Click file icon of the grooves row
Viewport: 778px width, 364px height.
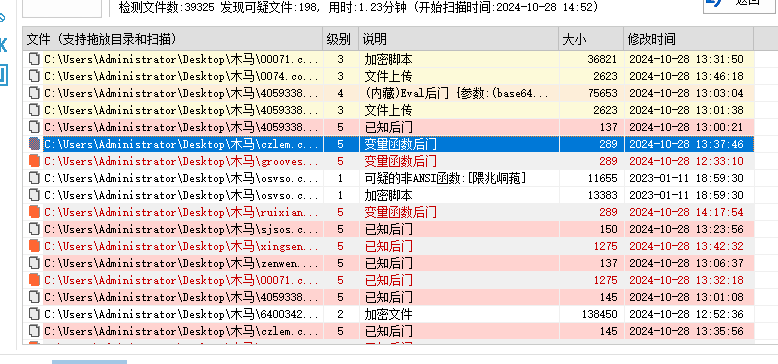tap(34, 161)
